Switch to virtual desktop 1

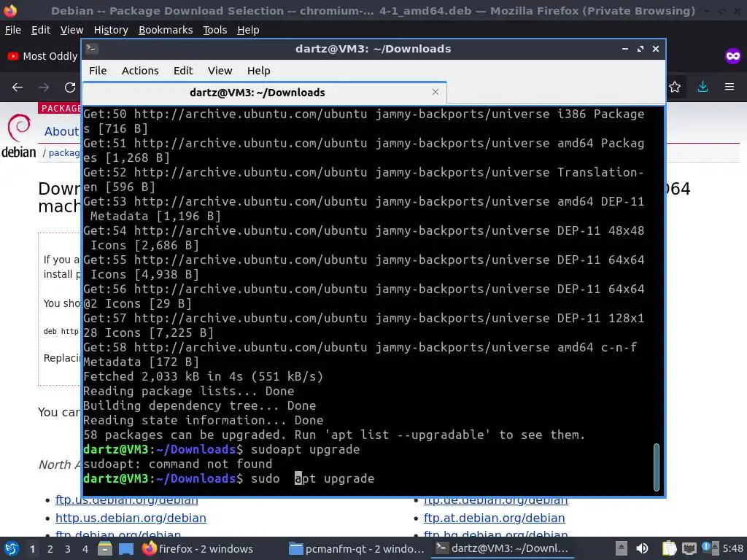(x=32, y=549)
